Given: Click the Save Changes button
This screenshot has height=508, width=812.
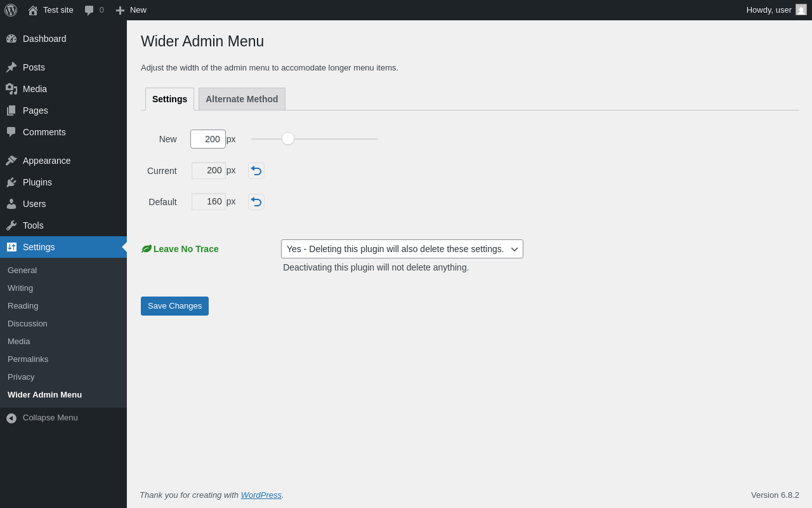Looking at the screenshot, I should tap(174, 306).
